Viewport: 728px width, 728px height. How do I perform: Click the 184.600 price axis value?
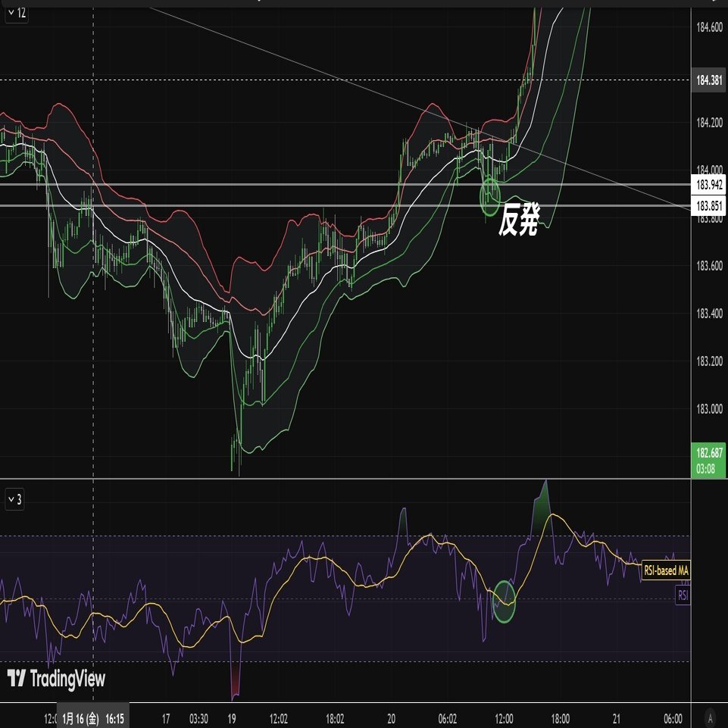click(x=709, y=27)
